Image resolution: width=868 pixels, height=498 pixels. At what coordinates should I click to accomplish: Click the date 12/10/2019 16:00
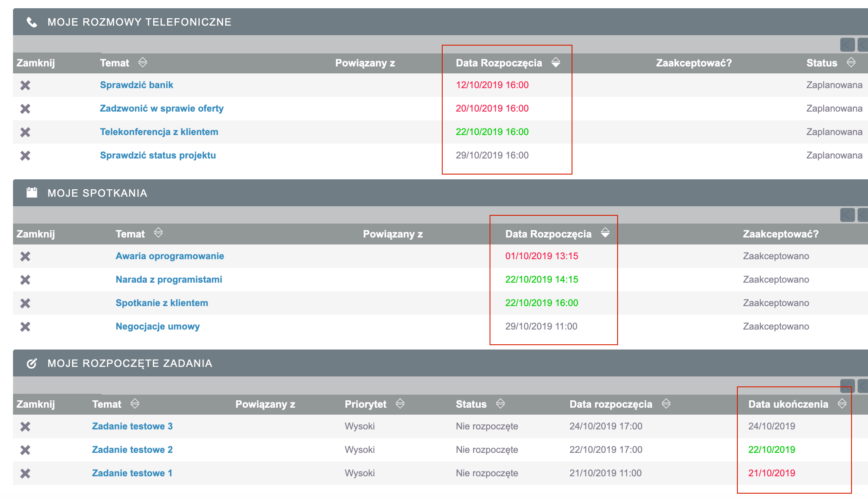(x=492, y=85)
